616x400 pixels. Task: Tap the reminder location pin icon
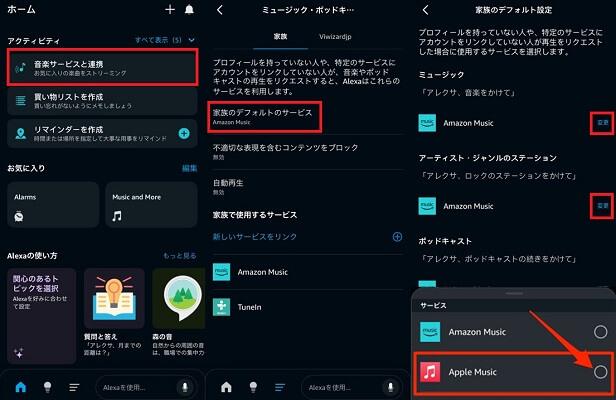click(20, 134)
